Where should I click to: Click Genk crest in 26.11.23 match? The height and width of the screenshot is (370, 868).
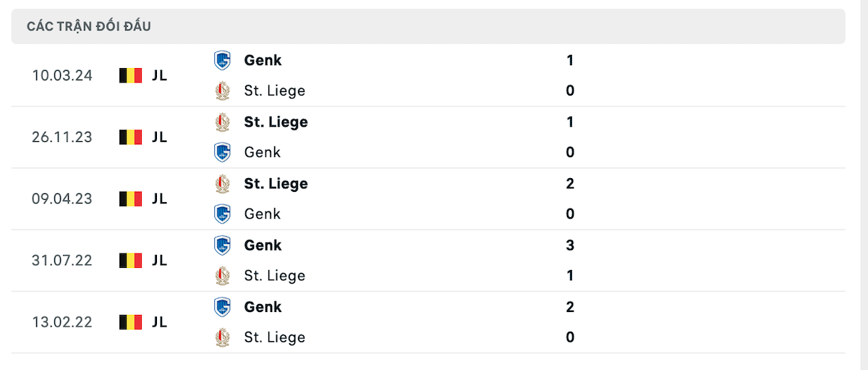click(x=222, y=152)
